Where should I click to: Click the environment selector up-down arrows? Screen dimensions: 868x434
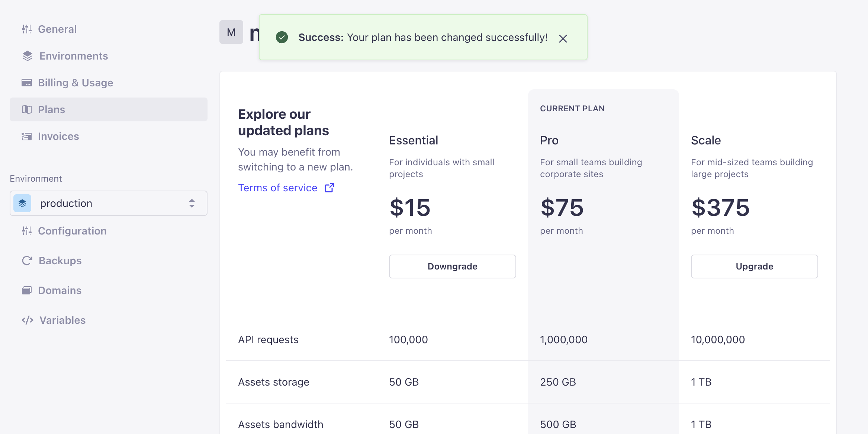pos(192,203)
